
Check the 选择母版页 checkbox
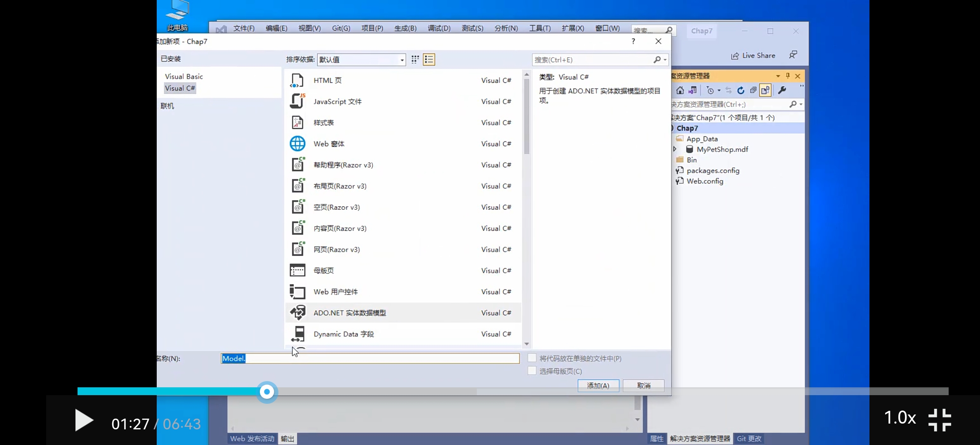tap(532, 371)
